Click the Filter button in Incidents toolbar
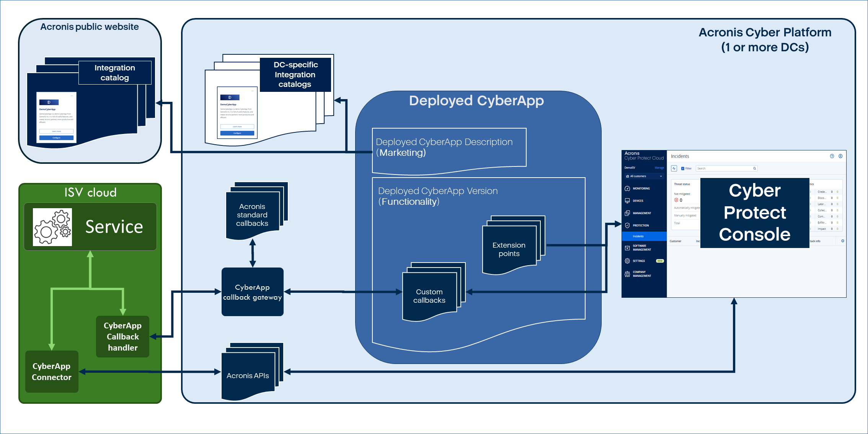868x434 pixels. tap(686, 168)
